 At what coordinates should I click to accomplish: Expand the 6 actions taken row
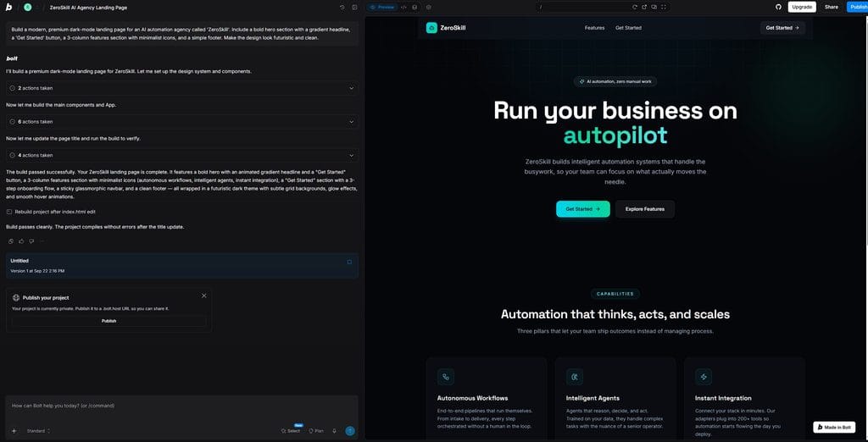[181, 122]
